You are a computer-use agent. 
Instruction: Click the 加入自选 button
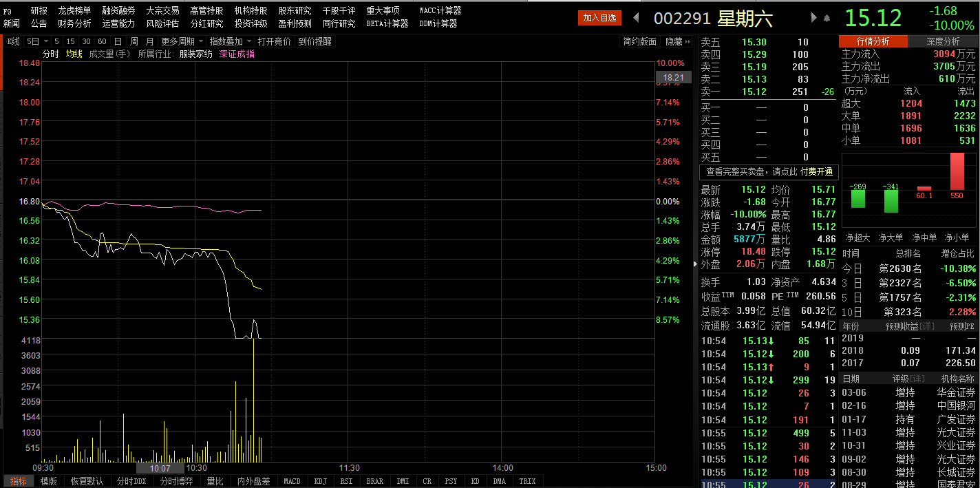599,18
